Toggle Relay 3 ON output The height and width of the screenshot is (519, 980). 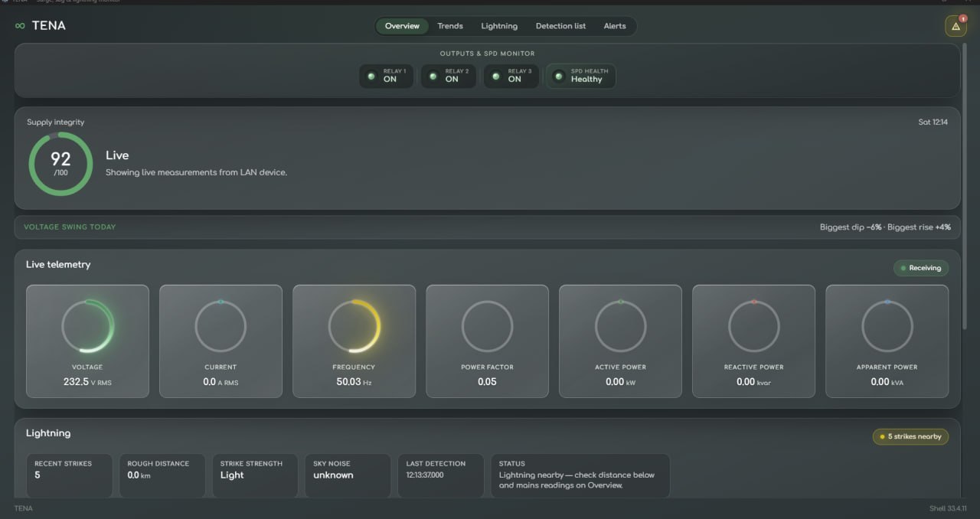pyautogui.click(x=511, y=76)
